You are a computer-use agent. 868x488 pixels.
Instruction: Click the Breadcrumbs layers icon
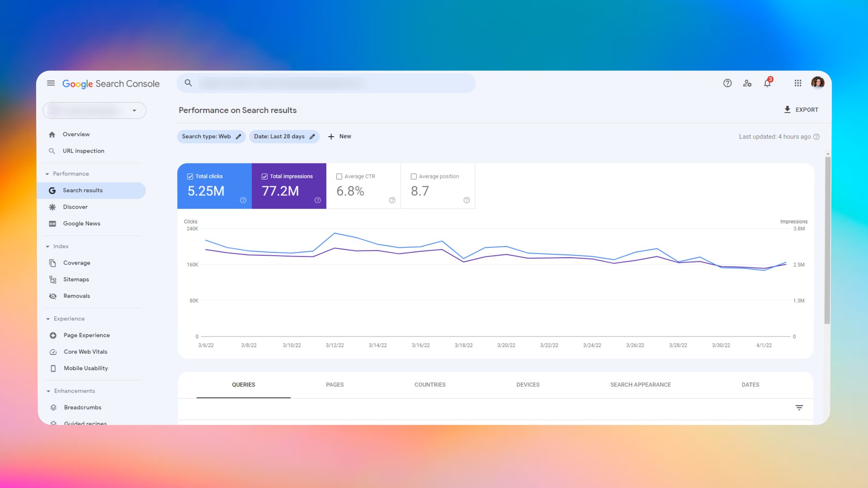53,408
